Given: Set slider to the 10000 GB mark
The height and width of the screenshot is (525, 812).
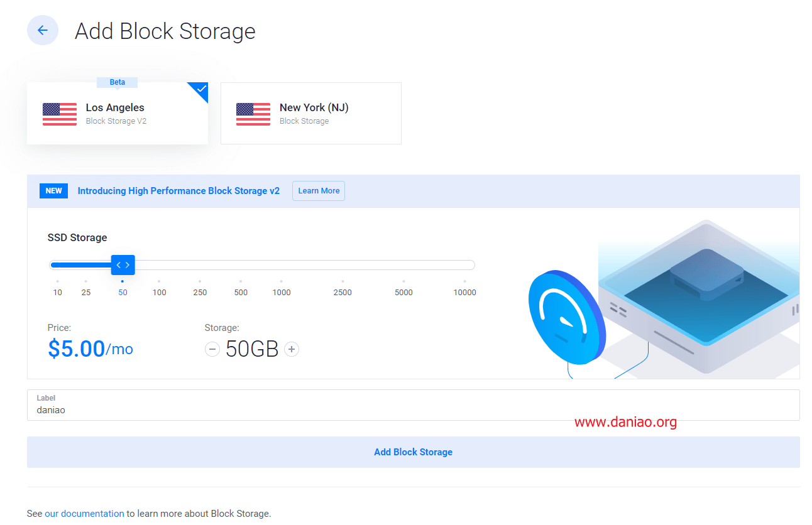Looking at the screenshot, I should tap(465, 292).
